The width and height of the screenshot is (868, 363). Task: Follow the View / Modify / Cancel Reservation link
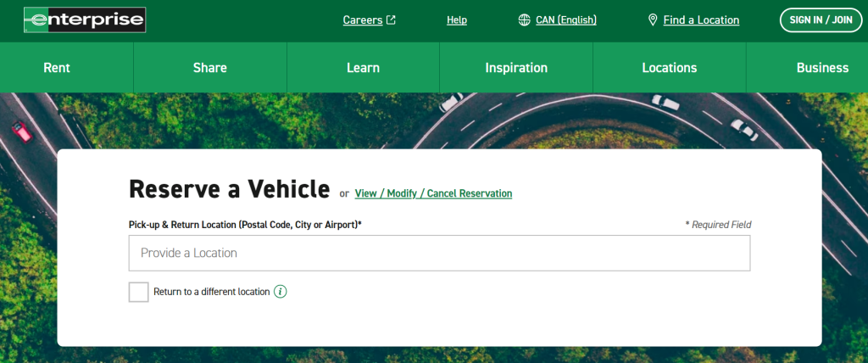coord(433,193)
